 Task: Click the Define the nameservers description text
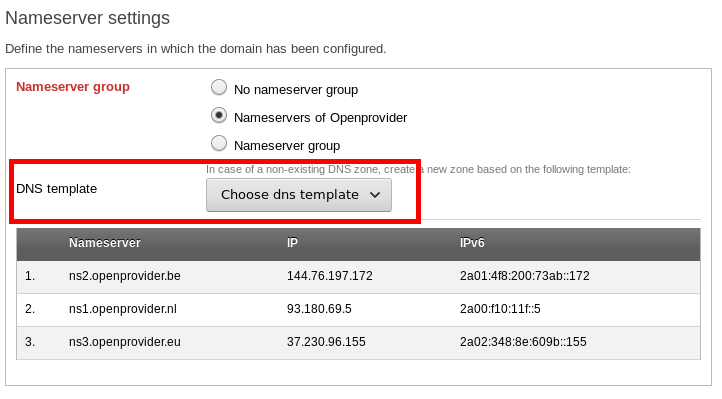(196, 49)
